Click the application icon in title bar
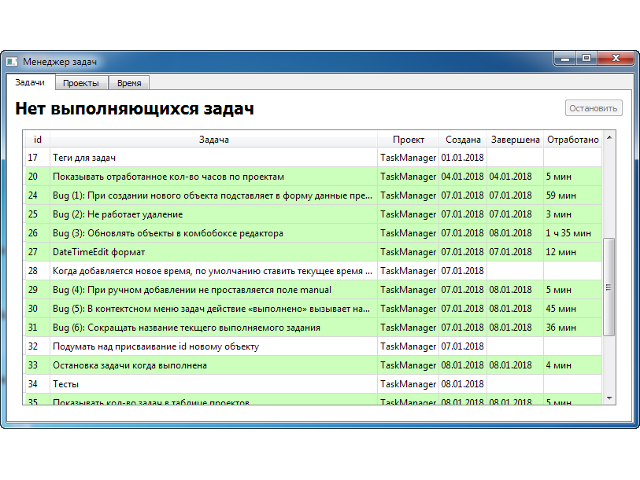640x480 pixels. pos(11,62)
